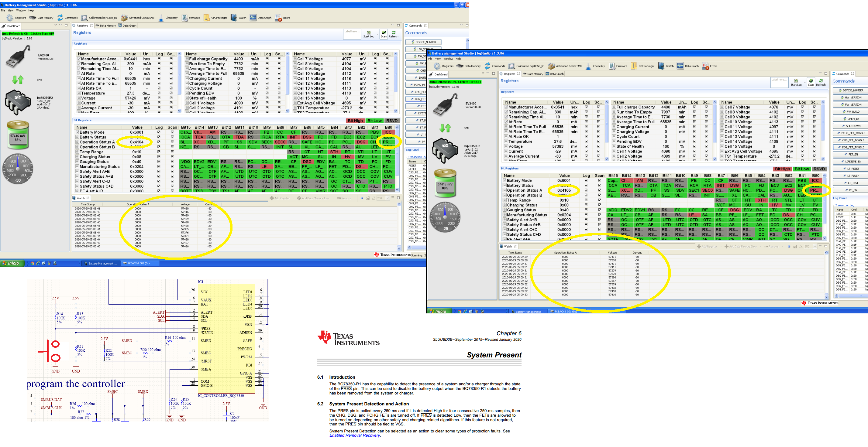Click Firmware icon in right-hand window toolbar
This screenshot has width=868, height=447.
click(x=612, y=66)
